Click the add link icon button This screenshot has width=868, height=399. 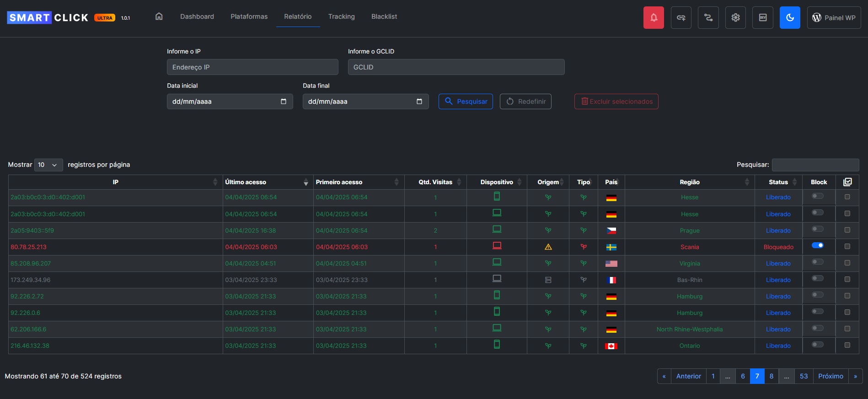[x=680, y=18]
